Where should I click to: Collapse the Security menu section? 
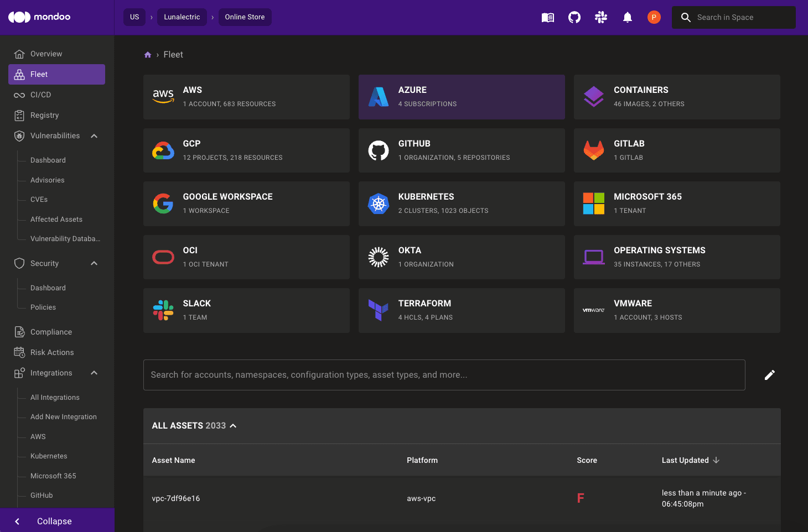click(x=94, y=264)
